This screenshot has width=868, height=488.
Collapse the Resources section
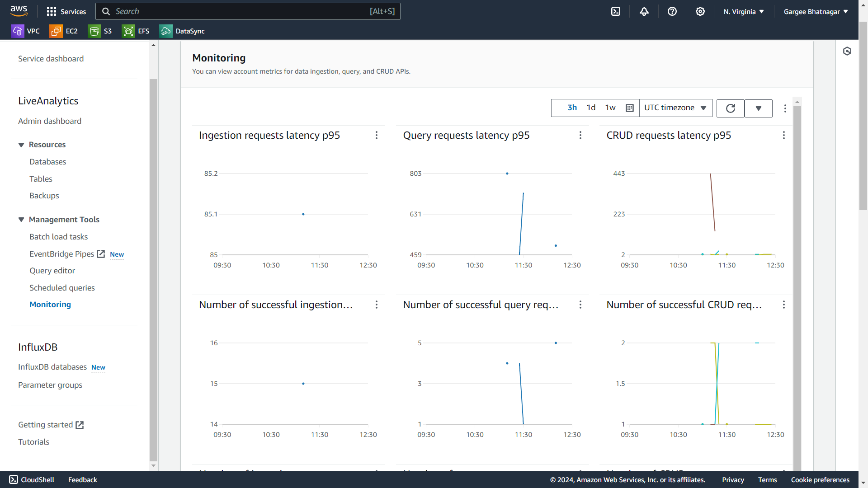21,145
